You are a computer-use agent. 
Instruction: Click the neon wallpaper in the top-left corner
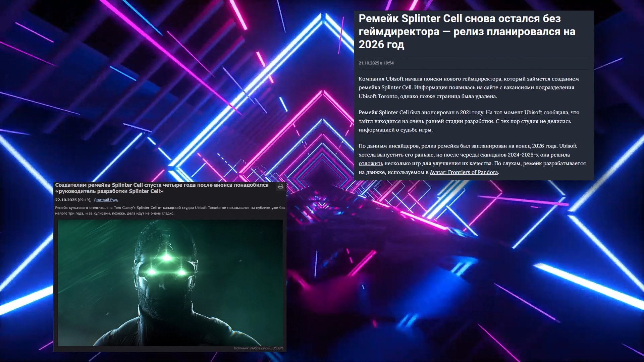click(x=20, y=20)
